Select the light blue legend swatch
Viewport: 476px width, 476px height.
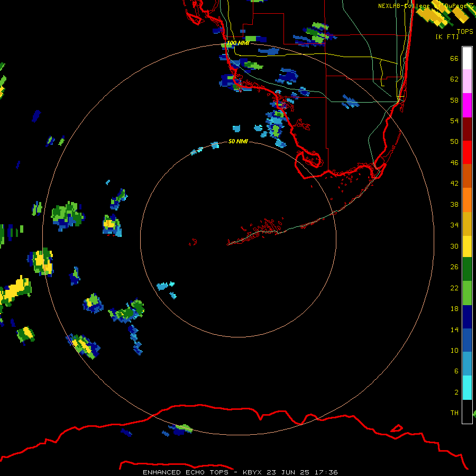point(467,364)
